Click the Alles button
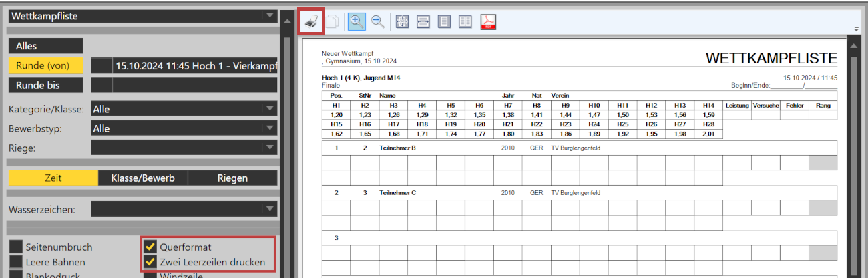Screen dimensions: 868x278 click(x=45, y=46)
